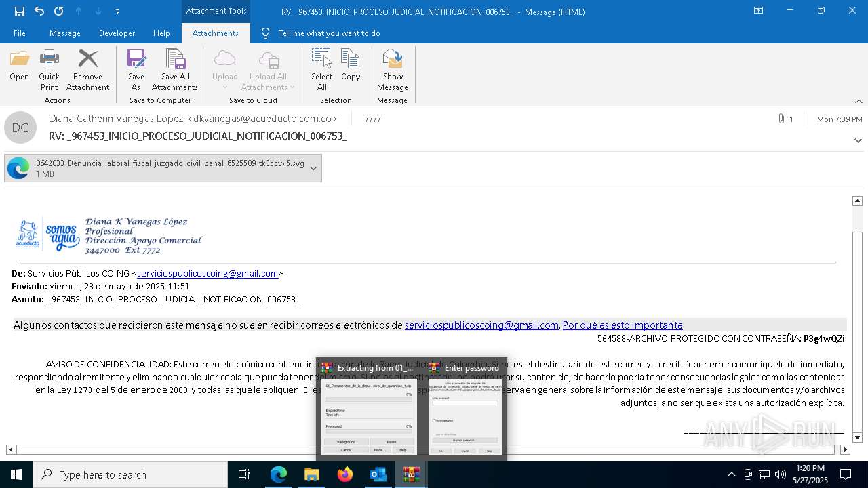
Task: Open the Windows Start menu
Action: (16, 474)
